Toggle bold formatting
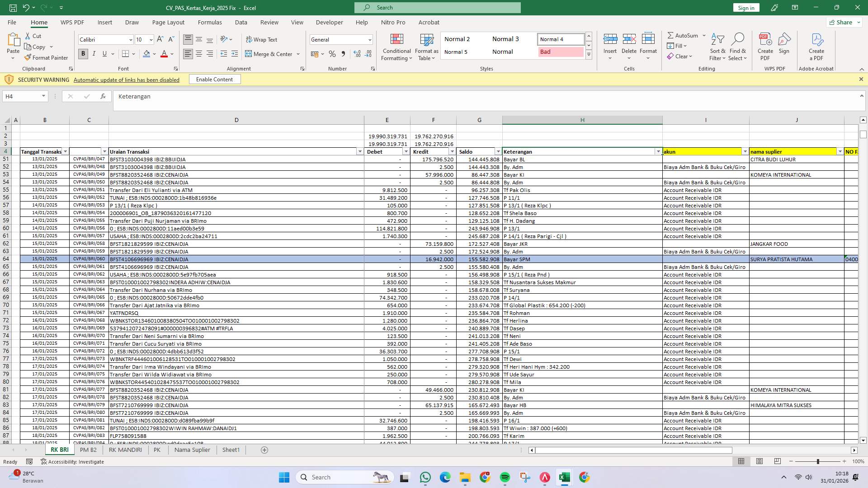This screenshot has height=488, width=868. point(83,54)
